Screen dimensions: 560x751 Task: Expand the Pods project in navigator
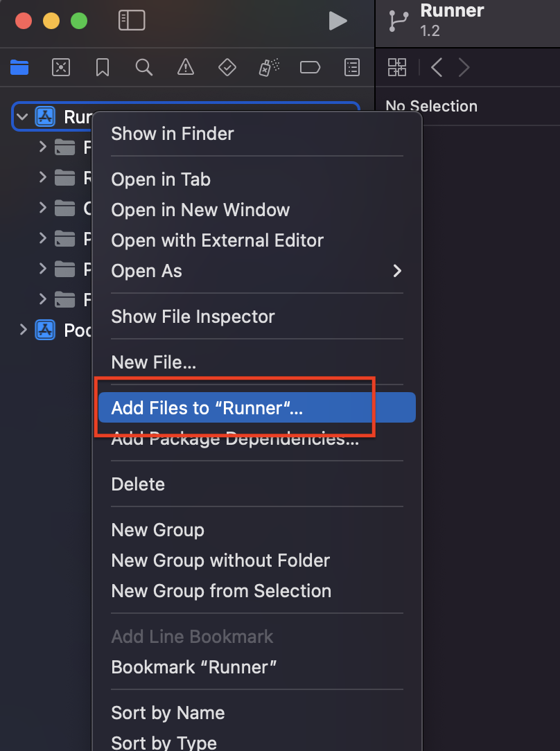(x=24, y=330)
